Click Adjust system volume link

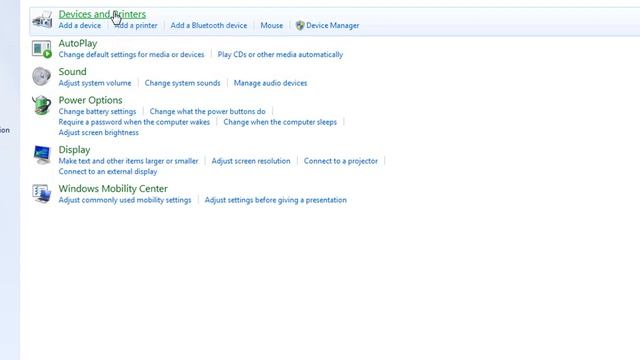coord(95,83)
